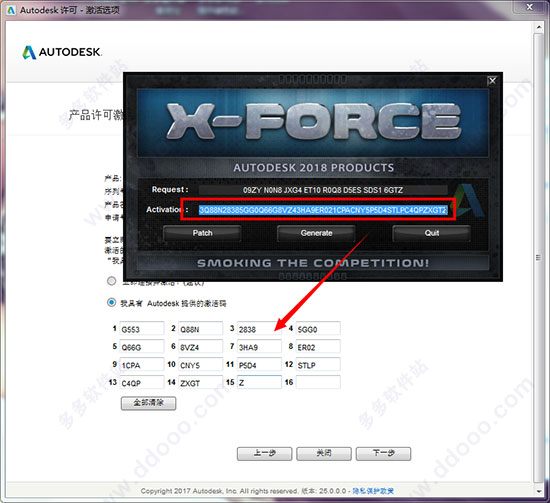
Task: Click activation field 15 containing Z
Action: click(259, 382)
